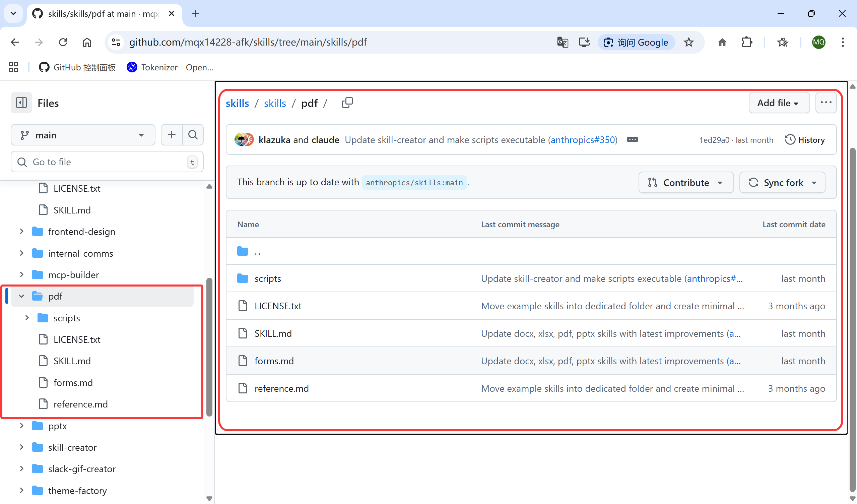This screenshot has height=504, width=857.
Task: Bookmark this page with star icon
Action: (689, 42)
